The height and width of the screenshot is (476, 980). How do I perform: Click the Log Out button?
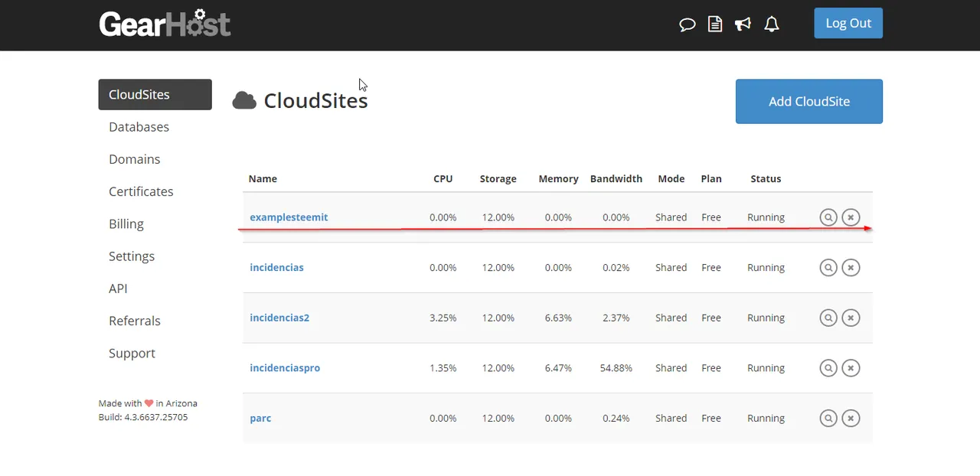tap(848, 23)
